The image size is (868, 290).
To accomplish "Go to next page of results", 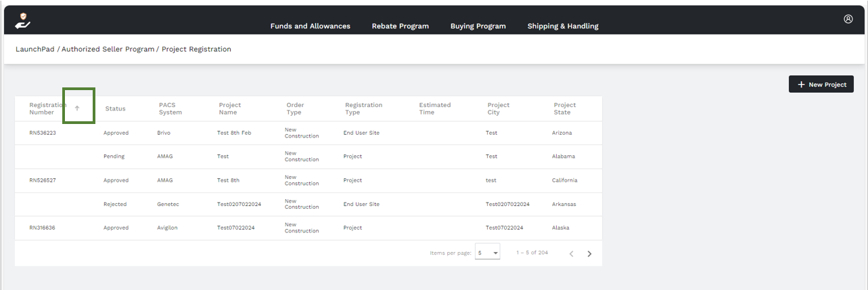I will click(589, 253).
